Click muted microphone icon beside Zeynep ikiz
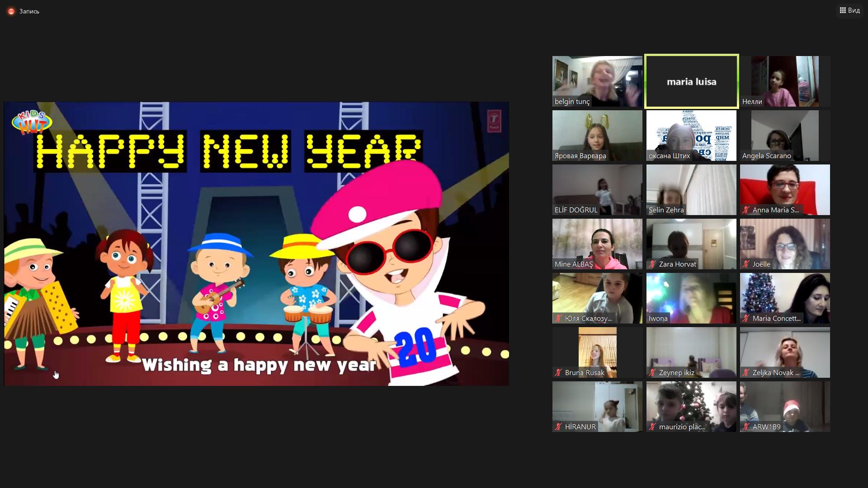Viewport: 868px width, 488px height. (x=652, y=373)
